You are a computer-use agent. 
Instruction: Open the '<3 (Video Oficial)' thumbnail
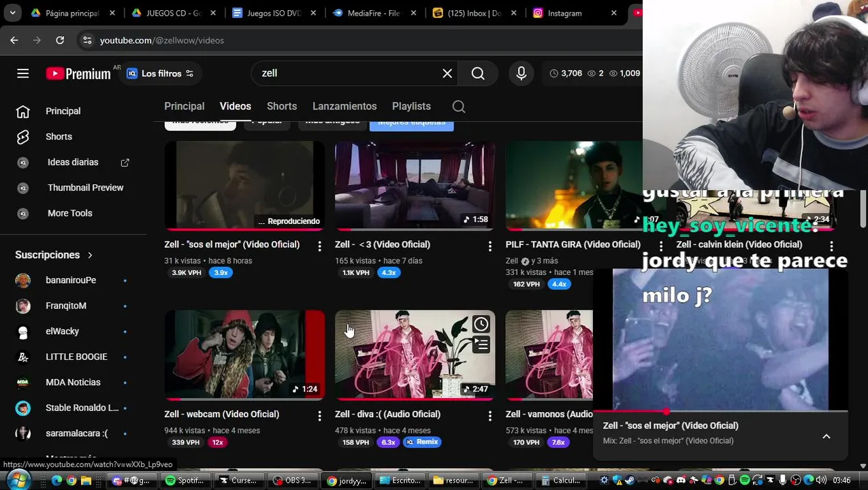[x=415, y=186]
